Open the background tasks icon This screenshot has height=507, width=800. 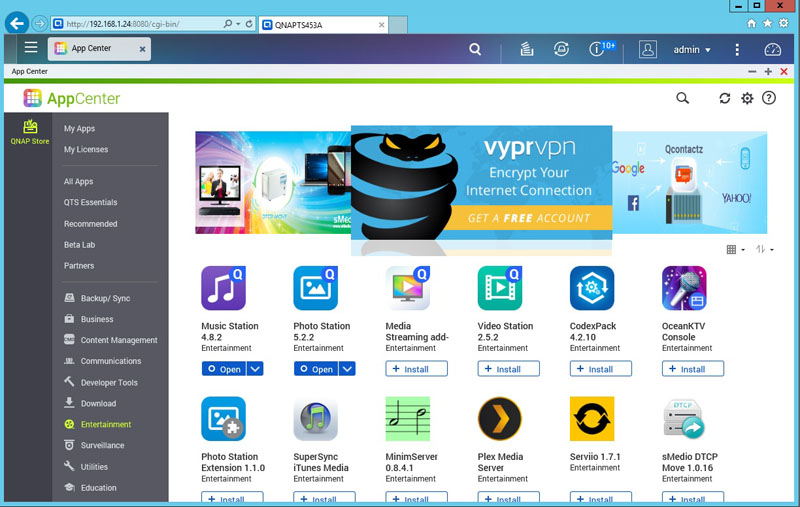[x=527, y=49]
